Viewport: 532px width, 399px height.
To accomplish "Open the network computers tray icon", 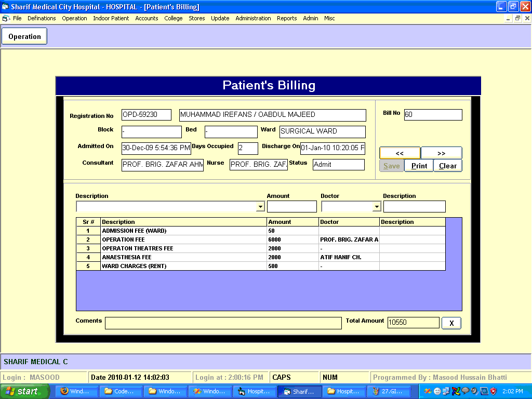I will 446,391.
